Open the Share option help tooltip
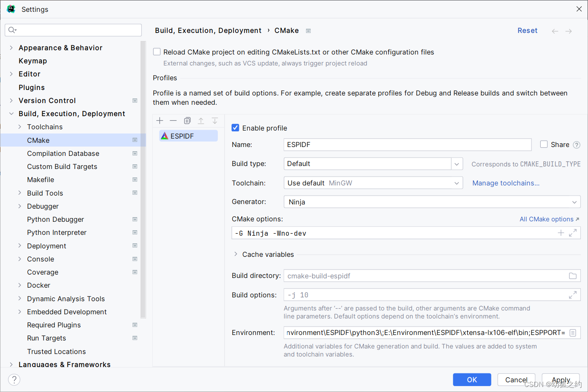Screen dimensions: 588x392 [577, 145]
